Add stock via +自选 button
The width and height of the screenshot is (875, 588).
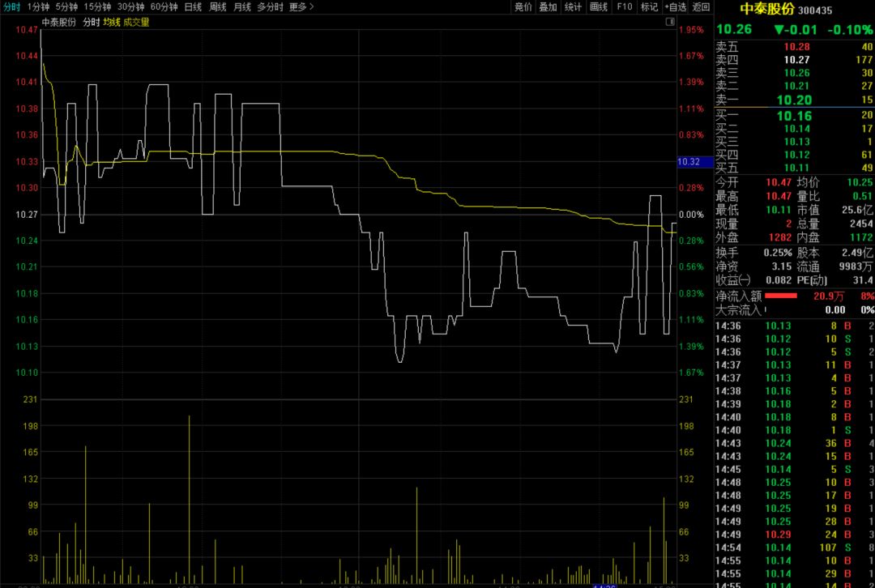[675, 6]
